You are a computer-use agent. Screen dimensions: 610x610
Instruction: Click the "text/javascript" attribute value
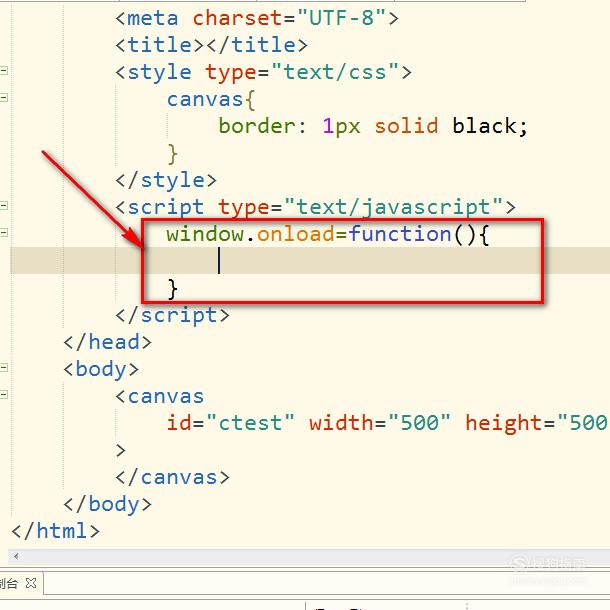tap(394, 207)
